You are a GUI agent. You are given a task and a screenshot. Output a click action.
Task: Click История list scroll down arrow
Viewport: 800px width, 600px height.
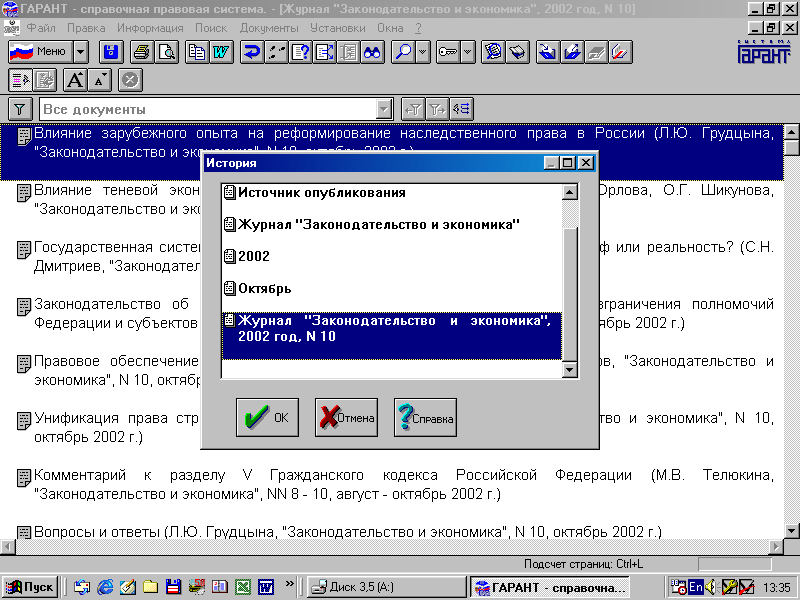tap(570, 369)
